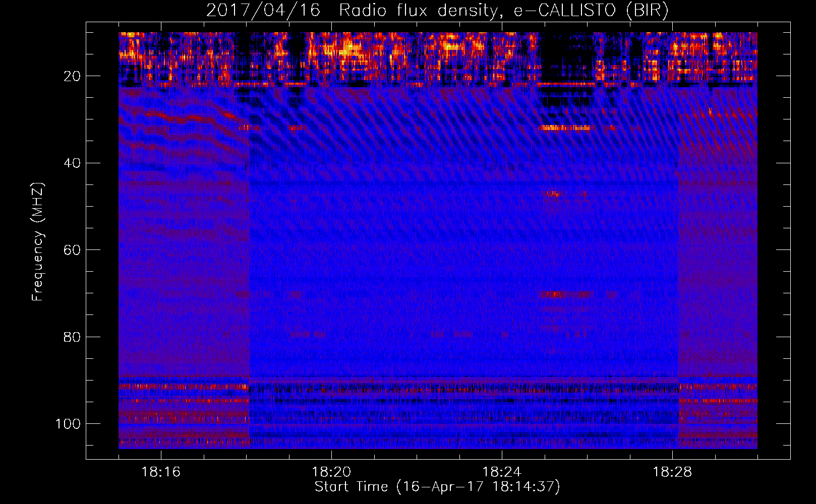Select the 100 frequency tick label
The height and width of the screenshot is (504, 816).
(68, 424)
